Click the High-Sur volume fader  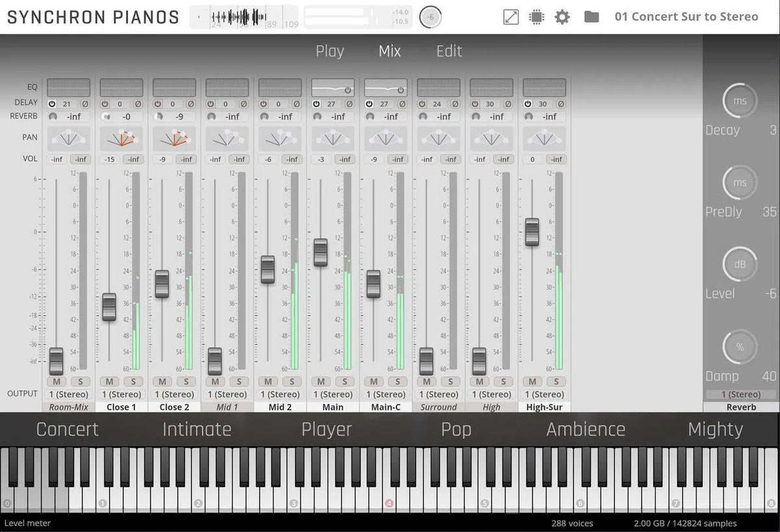(x=532, y=233)
